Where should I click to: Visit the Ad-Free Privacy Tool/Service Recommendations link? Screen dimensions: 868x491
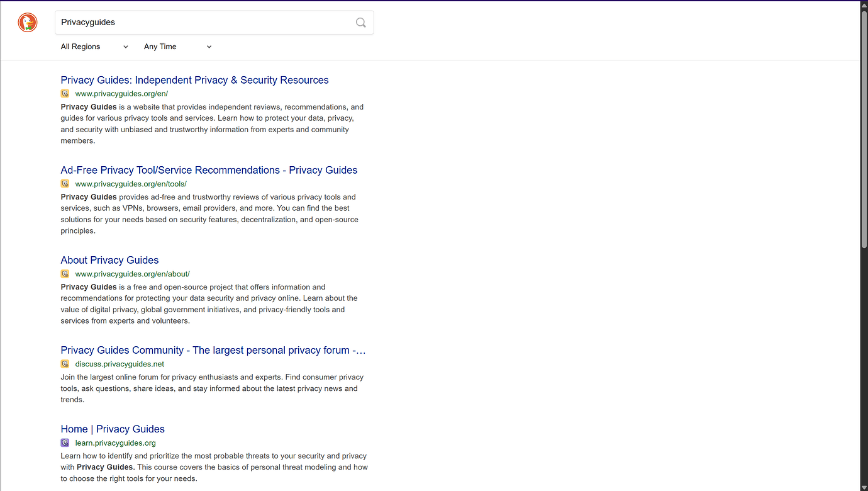click(x=209, y=170)
